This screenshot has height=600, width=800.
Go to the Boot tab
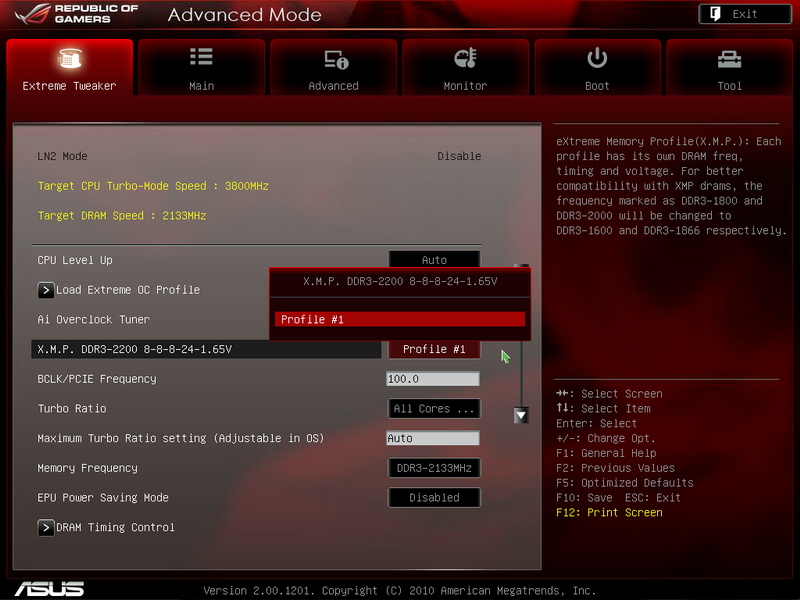tap(597, 67)
